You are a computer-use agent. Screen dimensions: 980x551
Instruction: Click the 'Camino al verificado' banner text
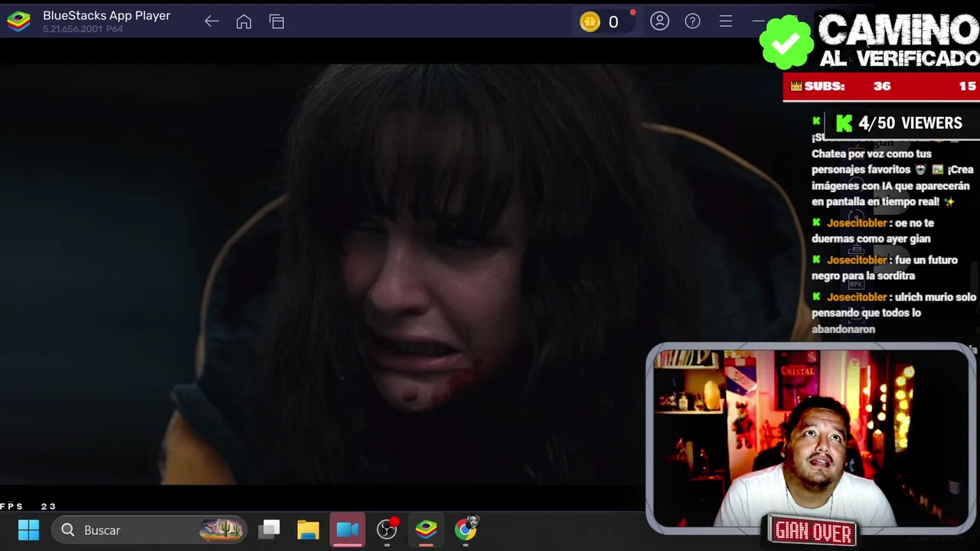click(x=899, y=41)
